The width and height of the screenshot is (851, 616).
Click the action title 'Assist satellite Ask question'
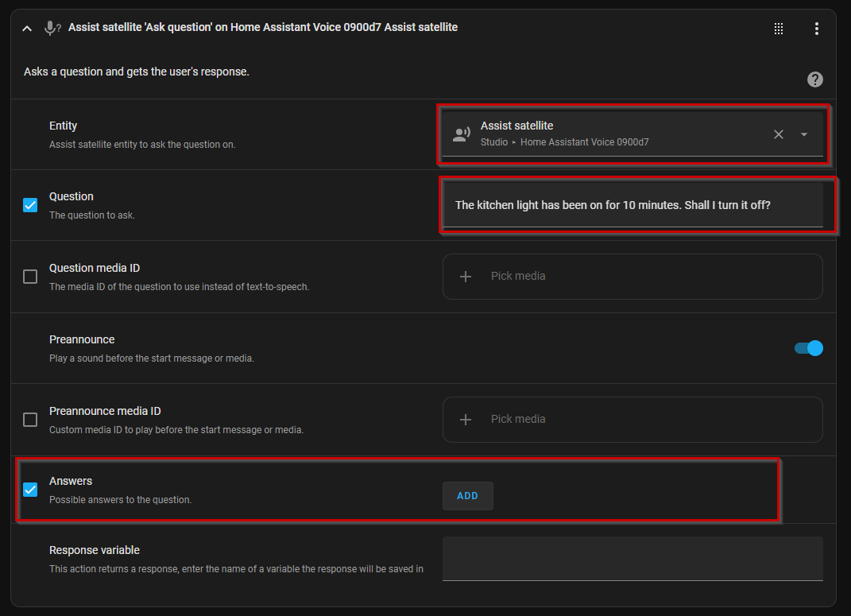(x=263, y=27)
